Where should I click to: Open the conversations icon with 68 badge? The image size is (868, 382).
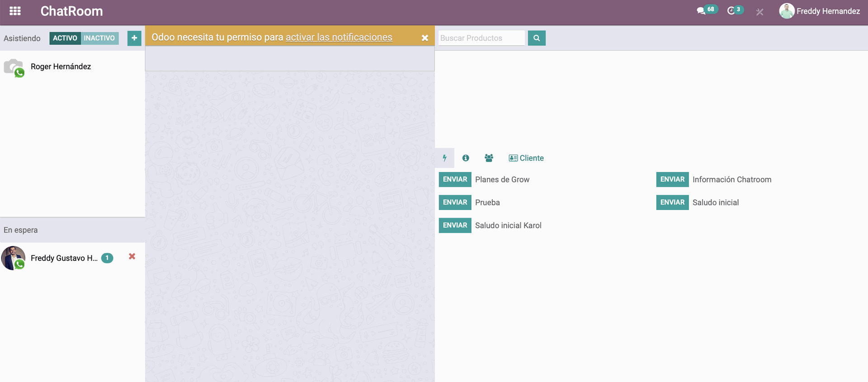point(702,10)
